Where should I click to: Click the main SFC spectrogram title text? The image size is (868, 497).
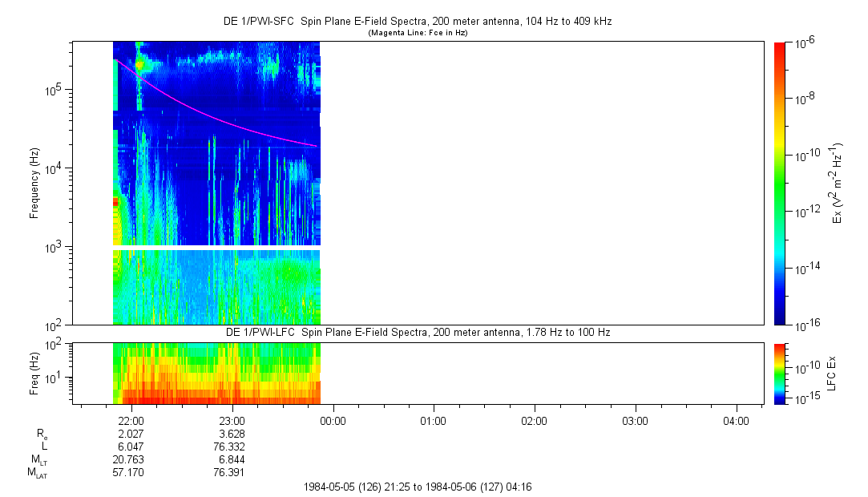[x=417, y=22]
